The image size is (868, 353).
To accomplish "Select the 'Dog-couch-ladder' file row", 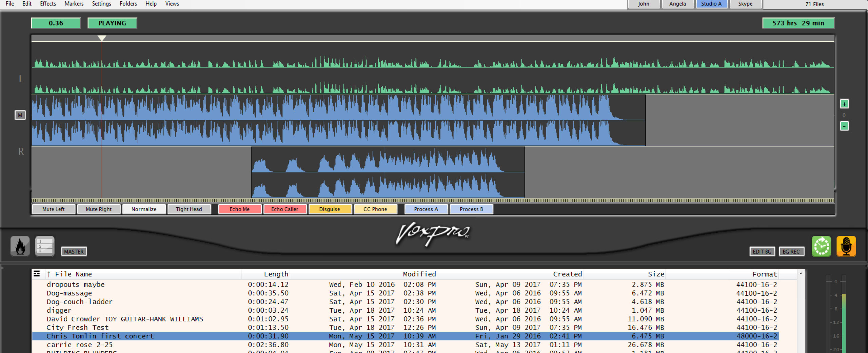I will tap(405, 302).
